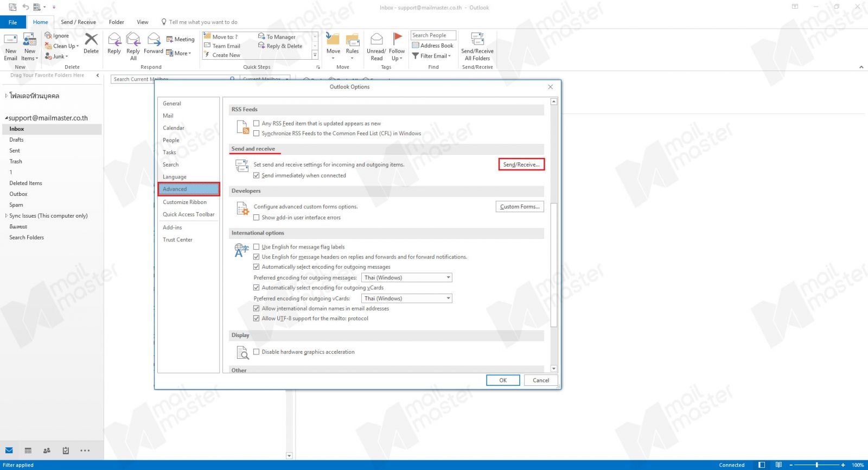Click Send/Receive All Folders icon
This screenshot has width=868, height=470.
(x=477, y=39)
